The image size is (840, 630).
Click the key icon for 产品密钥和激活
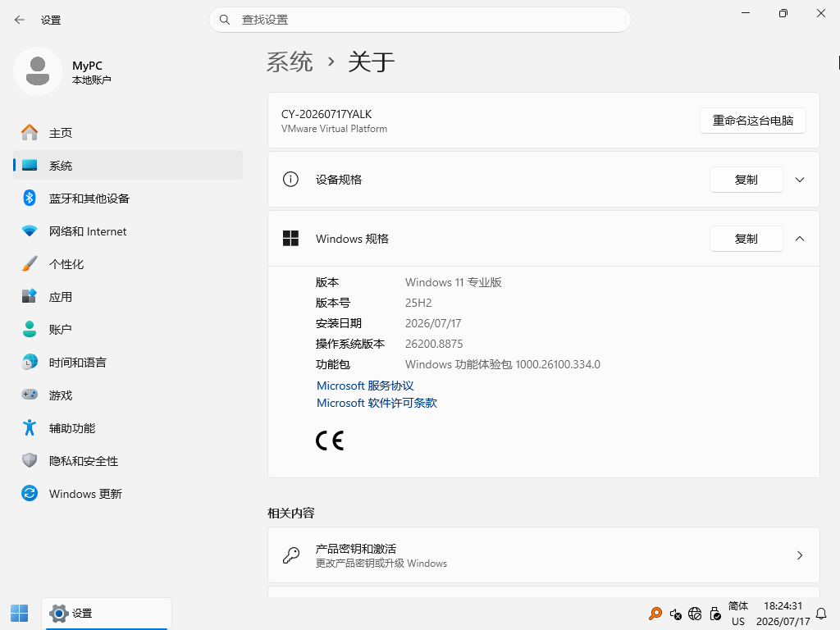click(x=291, y=555)
